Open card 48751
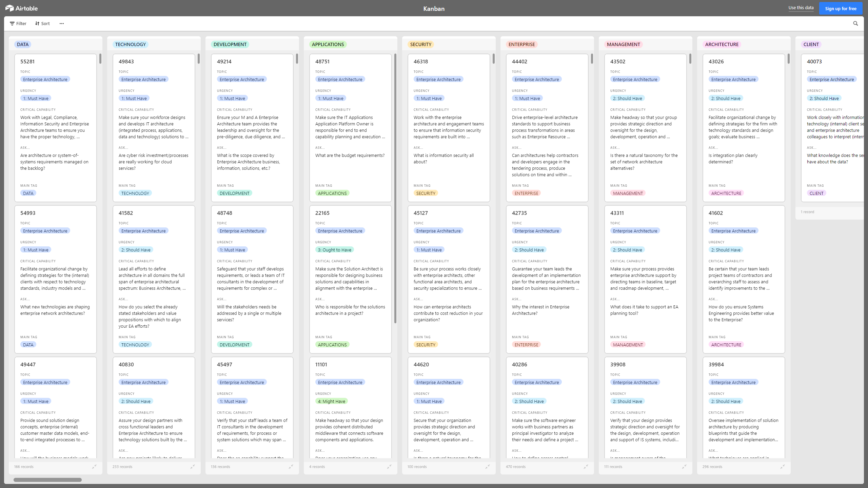868x488 pixels. [x=351, y=128]
